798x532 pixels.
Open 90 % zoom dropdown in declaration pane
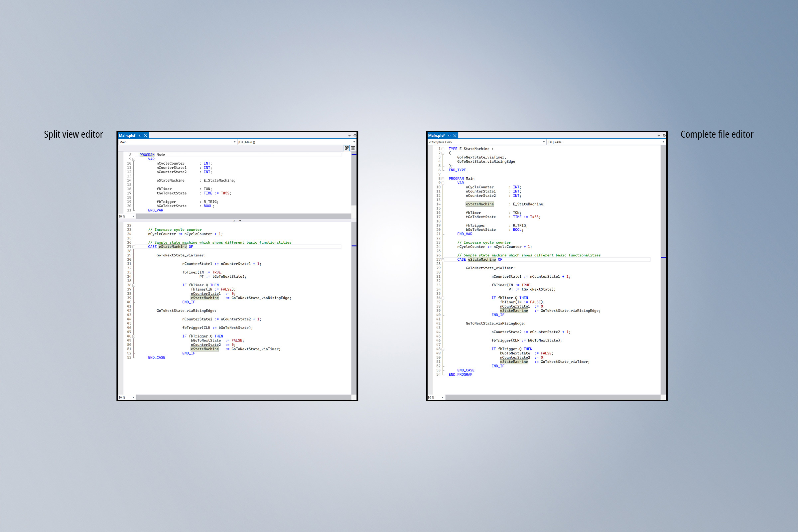133,216
